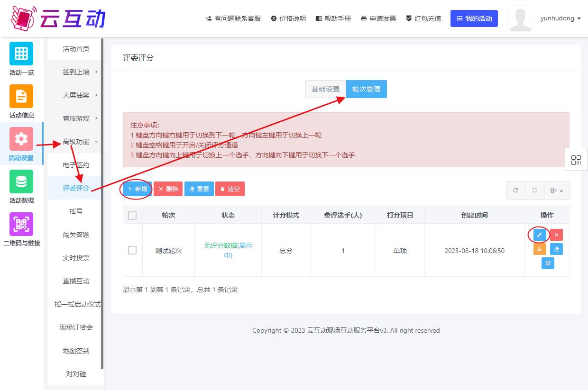Open the floating QR code widget on the right edge
The image size is (588, 390).
576,160
